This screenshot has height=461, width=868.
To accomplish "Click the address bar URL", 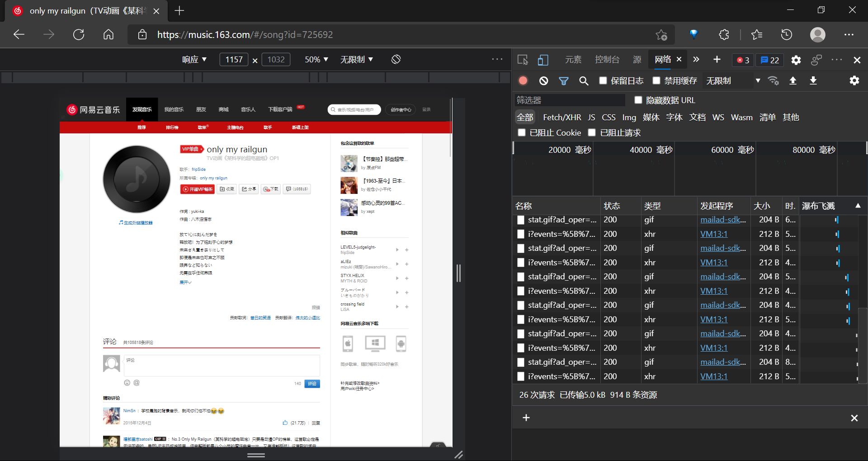I will pos(245,35).
